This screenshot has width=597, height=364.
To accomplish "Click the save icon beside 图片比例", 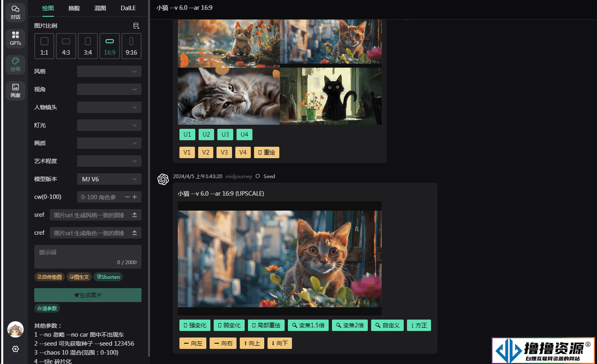I will [x=136, y=26].
